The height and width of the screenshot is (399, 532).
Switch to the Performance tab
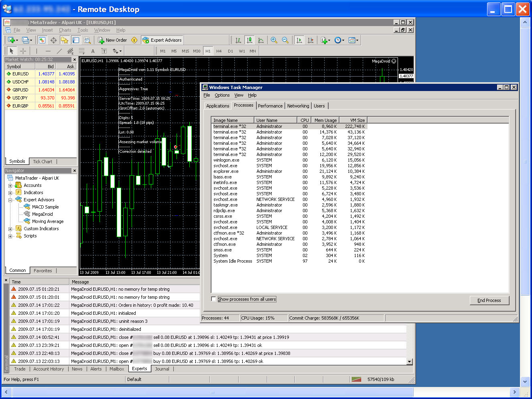270,106
